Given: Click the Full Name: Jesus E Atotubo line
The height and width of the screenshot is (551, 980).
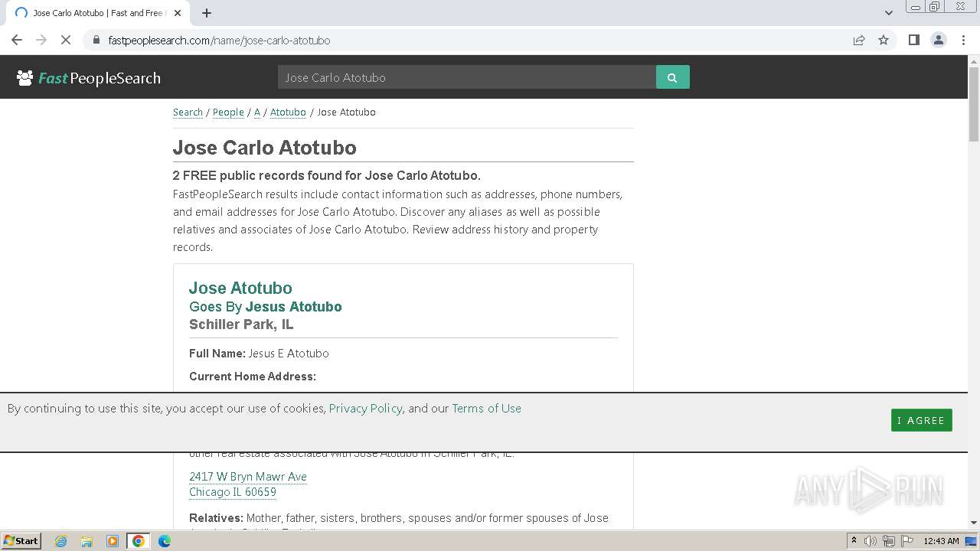Looking at the screenshot, I should (x=259, y=354).
